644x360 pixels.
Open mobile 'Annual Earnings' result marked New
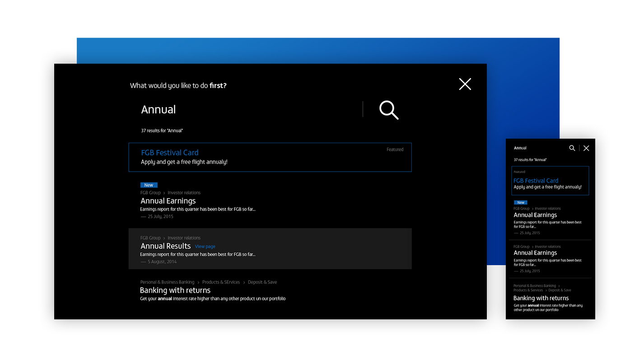pyautogui.click(x=535, y=215)
